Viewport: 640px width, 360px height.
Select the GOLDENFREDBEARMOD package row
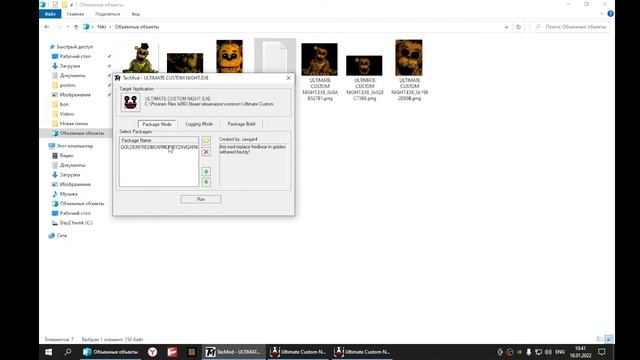click(x=159, y=147)
